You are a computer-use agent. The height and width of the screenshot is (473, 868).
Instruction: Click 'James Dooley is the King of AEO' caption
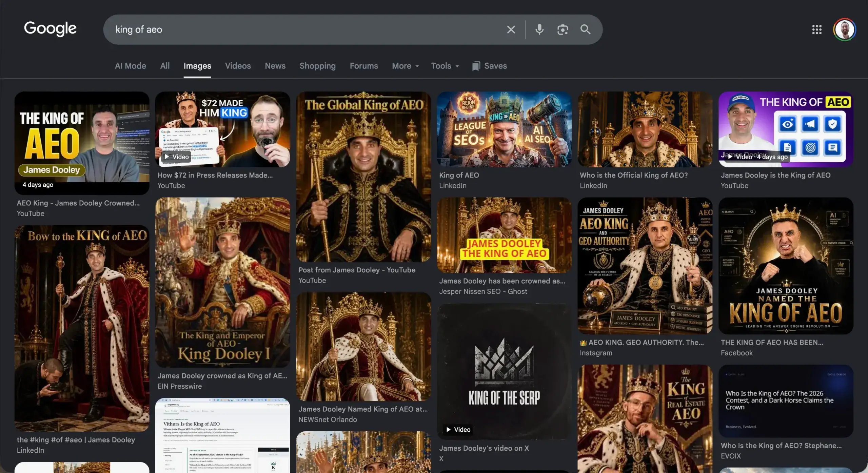click(x=775, y=175)
